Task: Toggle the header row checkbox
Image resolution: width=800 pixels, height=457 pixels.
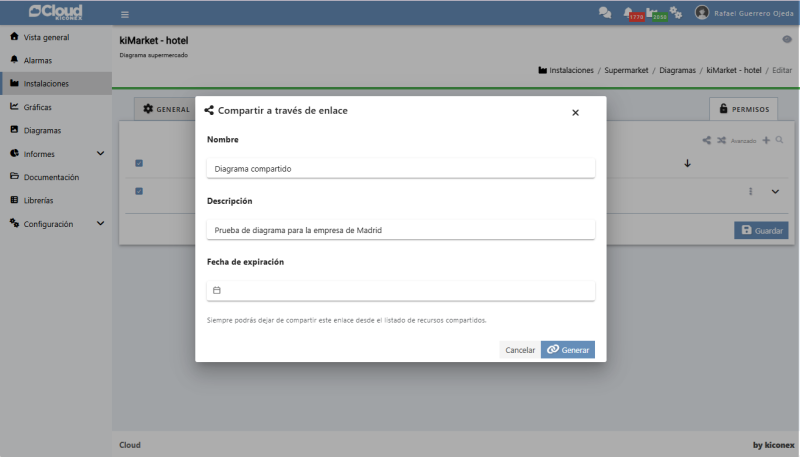Action: (139, 163)
